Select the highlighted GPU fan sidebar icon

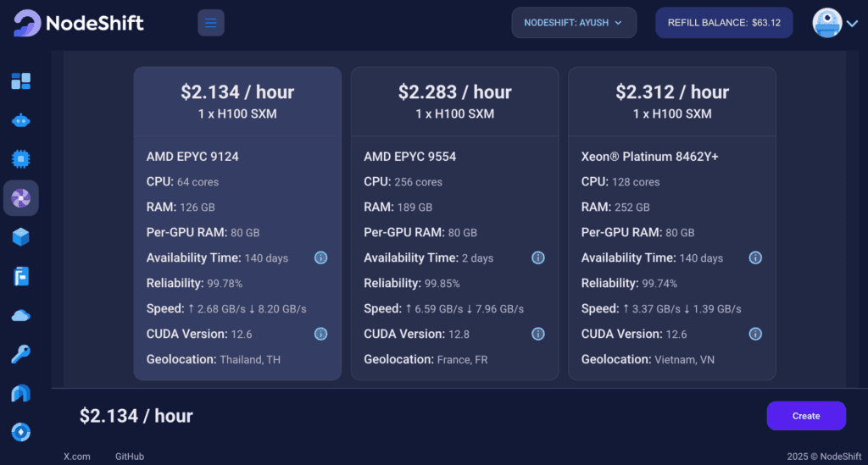point(21,198)
